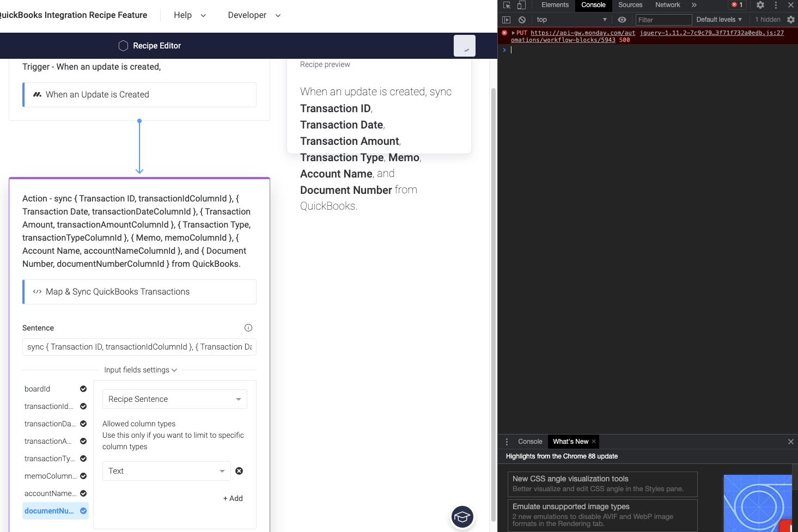798x532 pixels.
Task: Open the Recipe Sentence dropdown
Action: [175, 399]
